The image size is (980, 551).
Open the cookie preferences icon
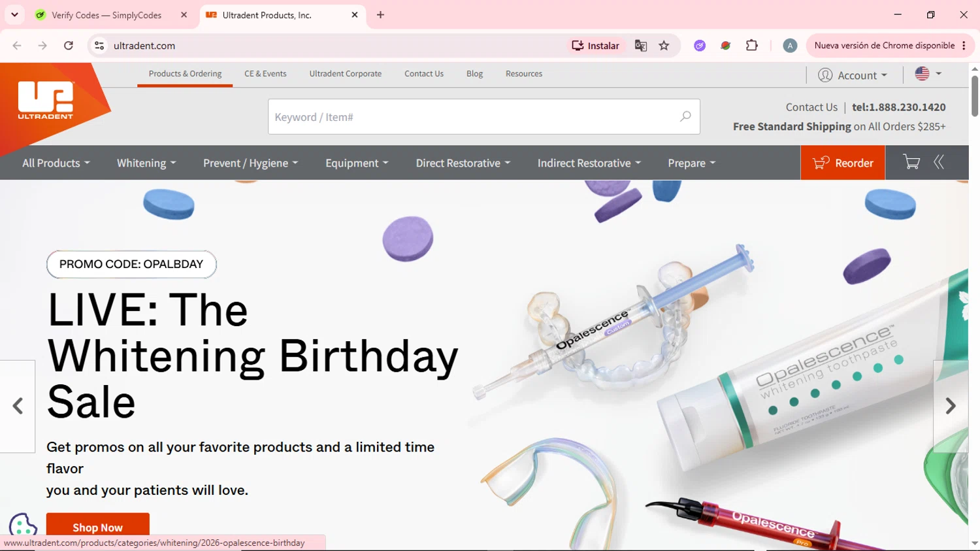coord(23,526)
